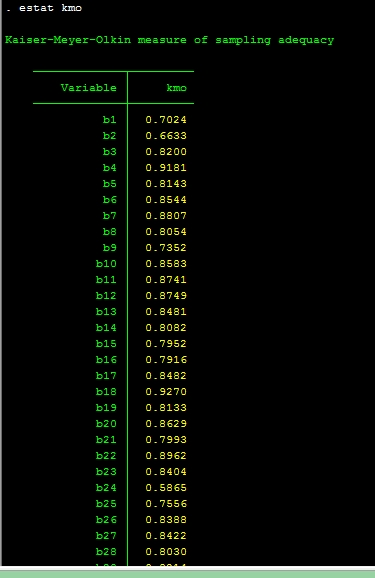Select variable b21 row label
This screenshot has width=375, height=578.
pyautogui.click(x=106, y=440)
